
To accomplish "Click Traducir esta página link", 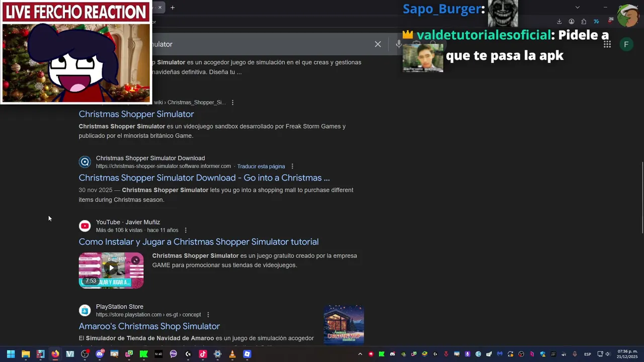I will pos(261,166).
